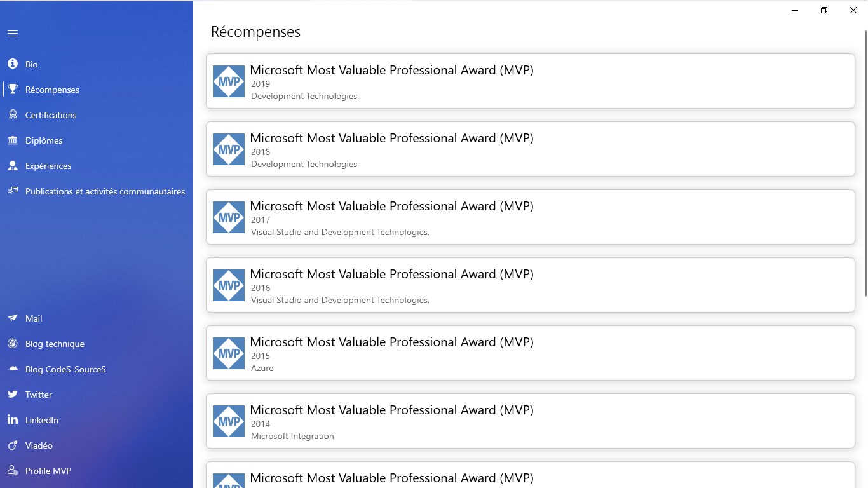Toggle the hamburger navigation menu
Screen dimensions: 868x488
click(x=13, y=34)
